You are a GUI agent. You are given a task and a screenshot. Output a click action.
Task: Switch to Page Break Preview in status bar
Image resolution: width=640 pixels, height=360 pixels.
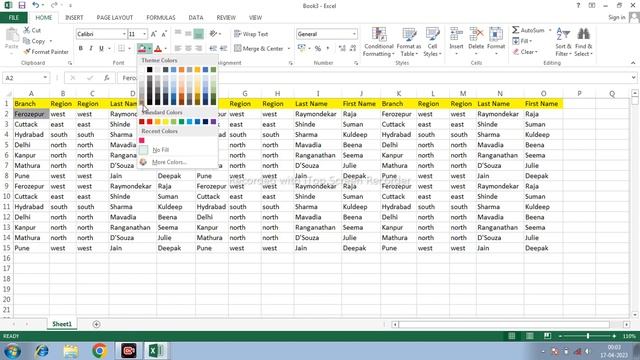point(547,336)
